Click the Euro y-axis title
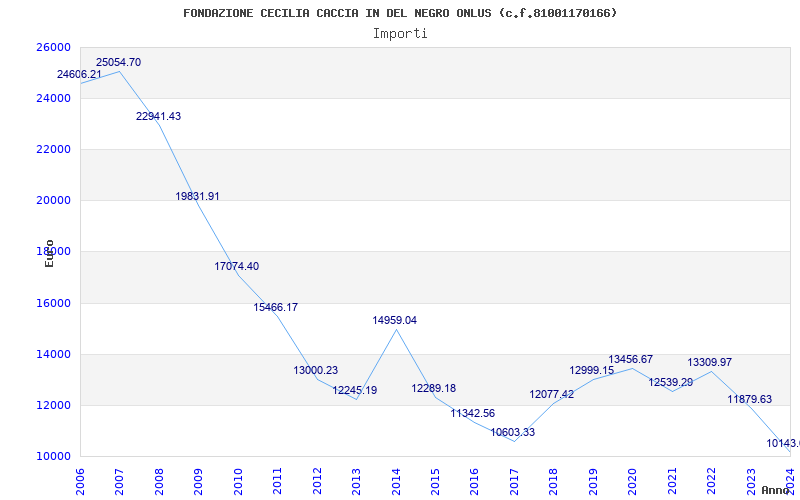The width and height of the screenshot is (800, 500). [49, 253]
